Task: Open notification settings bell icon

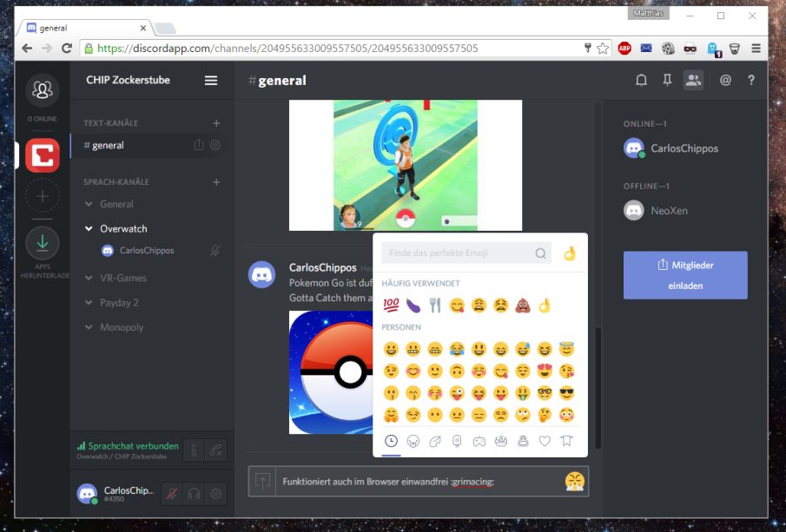Action: [641, 80]
